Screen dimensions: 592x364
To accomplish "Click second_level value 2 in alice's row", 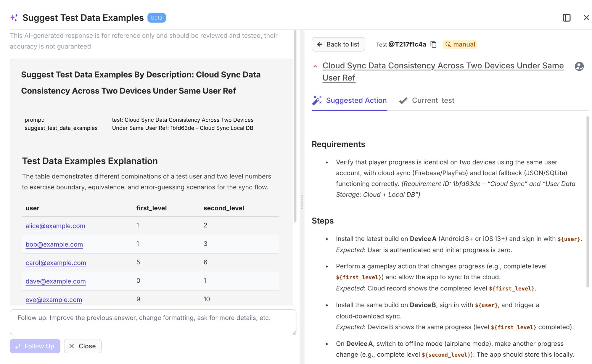I will (x=205, y=225).
